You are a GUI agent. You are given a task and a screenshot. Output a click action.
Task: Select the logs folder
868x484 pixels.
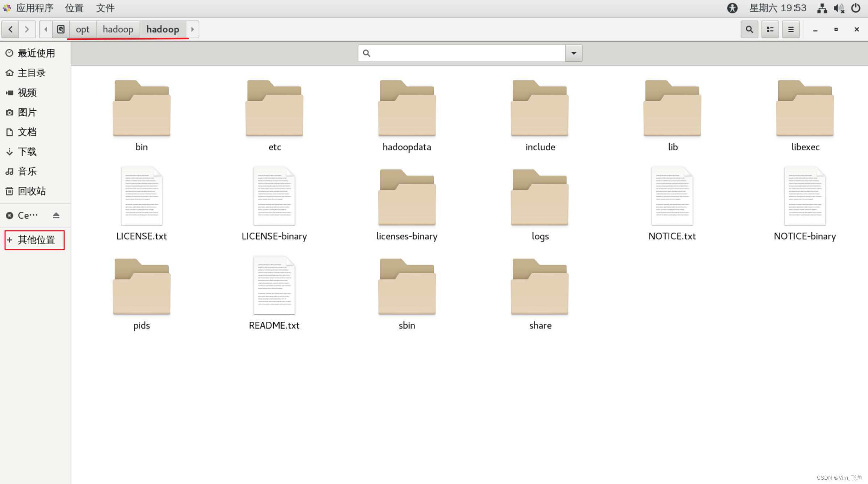pyautogui.click(x=540, y=205)
